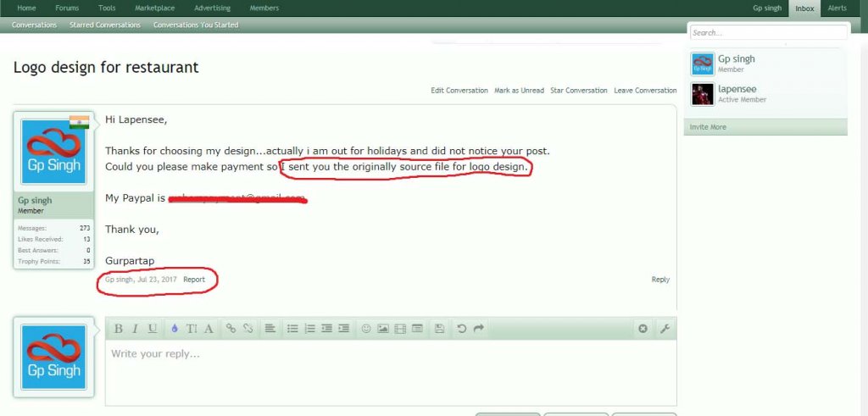Click the Best Answers value 0
Screen dimensions: 868x416
pos(88,250)
